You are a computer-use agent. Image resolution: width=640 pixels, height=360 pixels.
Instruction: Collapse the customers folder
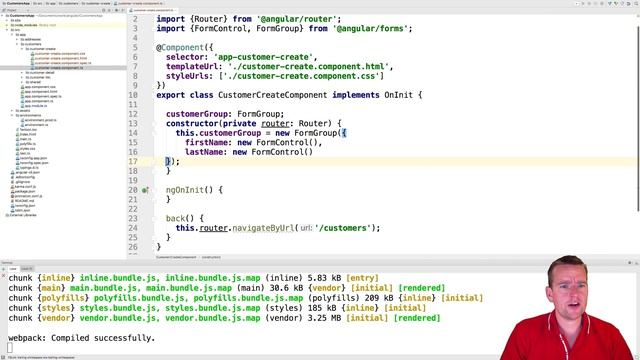17,44
